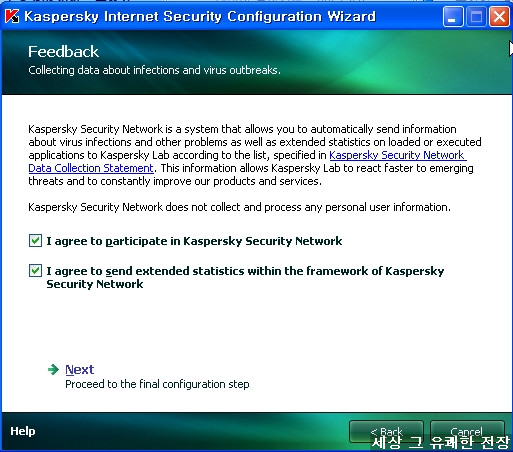This screenshot has width=513, height=452.
Task: Open the Help link
Action: 23,431
